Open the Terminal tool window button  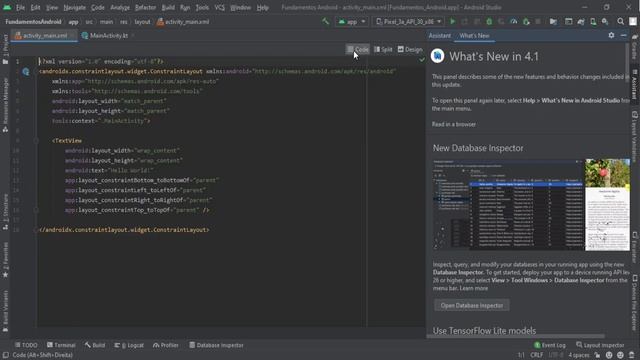pyautogui.click(x=61, y=345)
